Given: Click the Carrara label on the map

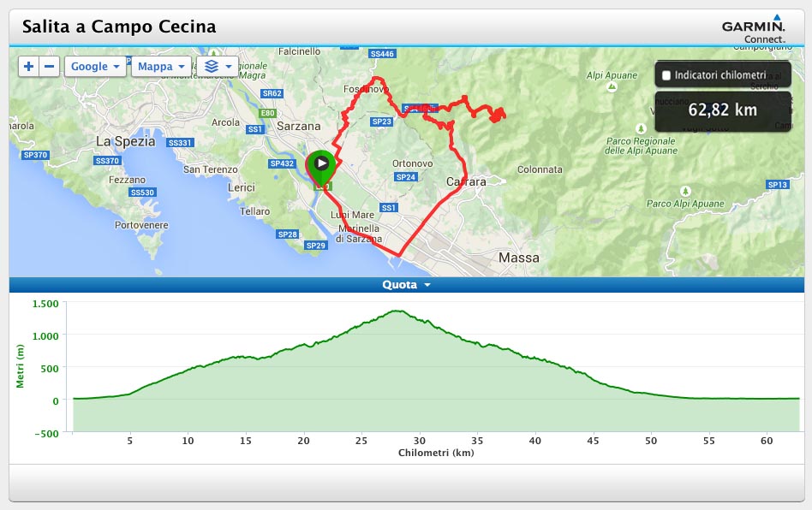Looking at the screenshot, I should 466,181.
